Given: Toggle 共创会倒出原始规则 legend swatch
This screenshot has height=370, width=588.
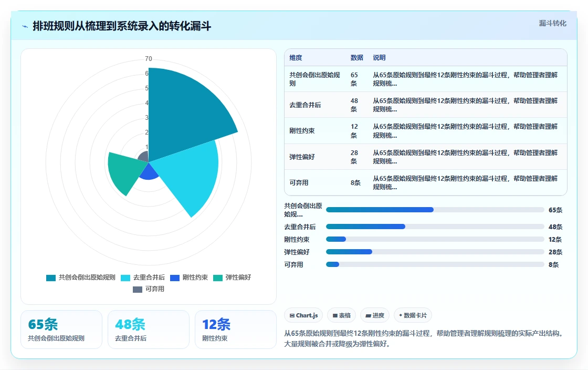Looking at the screenshot, I should click(x=50, y=277).
